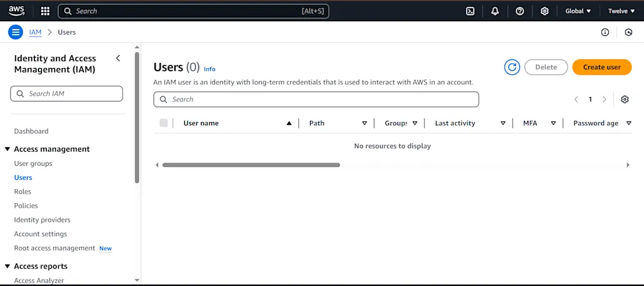This screenshot has width=644, height=286.
Task: Click the IAM breadcrumb link
Action: (x=35, y=32)
